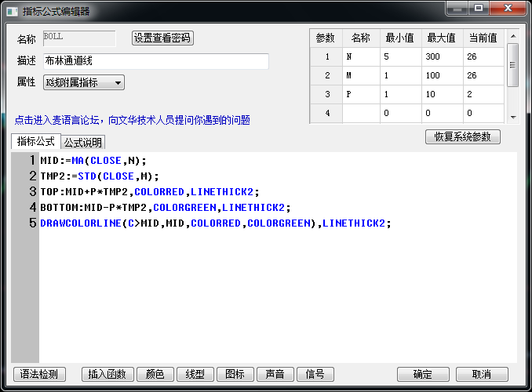
Task: Cancel the dialog with 取消
Action: coord(482,374)
